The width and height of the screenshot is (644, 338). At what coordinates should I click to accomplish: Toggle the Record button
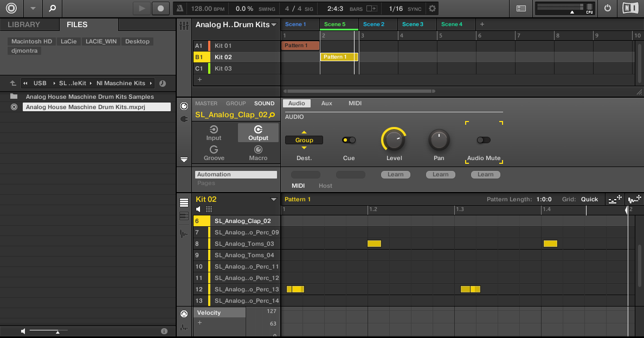(160, 8)
